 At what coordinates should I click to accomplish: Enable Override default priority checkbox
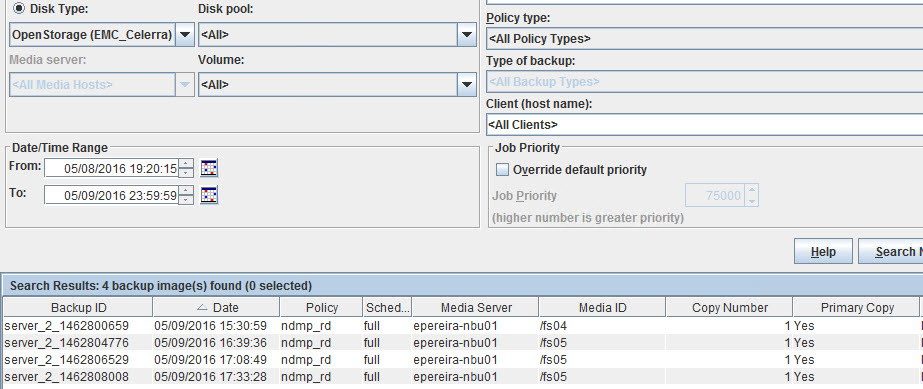pyautogui.click(x=502, y=170)
